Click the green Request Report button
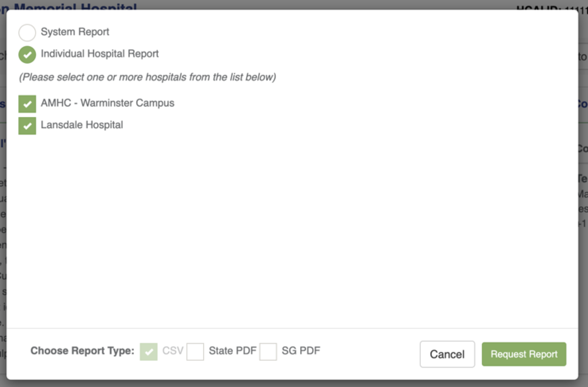The width and height of the screenshot is (588, 387). pyautogui.click(x=524, y=354)
